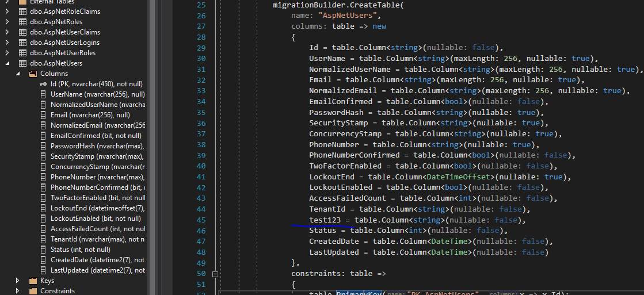
Task: Collapse the Columns folder node
Action: [x=18, y=74]
